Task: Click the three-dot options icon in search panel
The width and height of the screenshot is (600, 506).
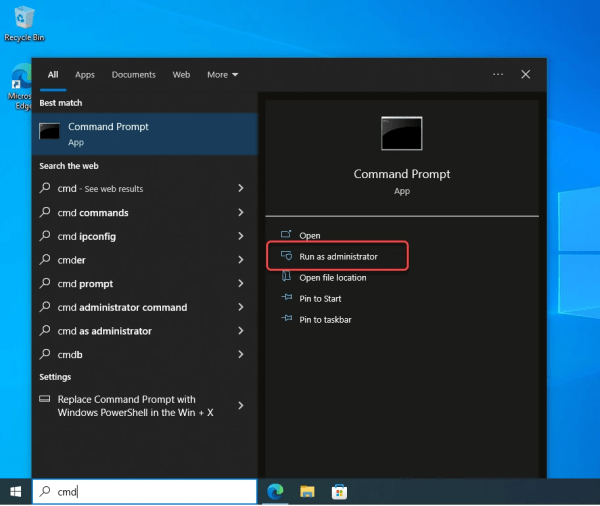Action: pyautogui.click(x=498, y=74)
